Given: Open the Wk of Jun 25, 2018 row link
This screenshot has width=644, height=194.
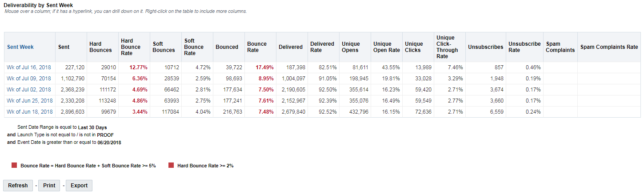Looking at the screenshot, I should [30, 101].
